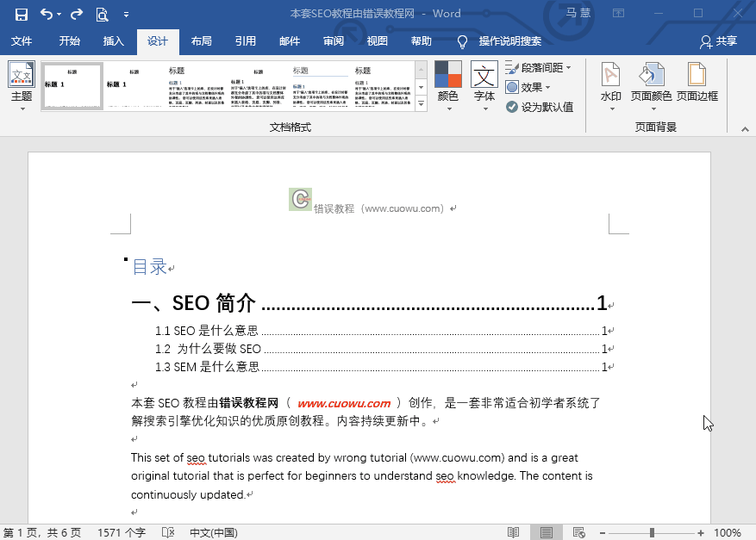Screen dimensions: 756x540
Task: Customize the Quick Access Toolbar dropdown
Action: (127, 15)
